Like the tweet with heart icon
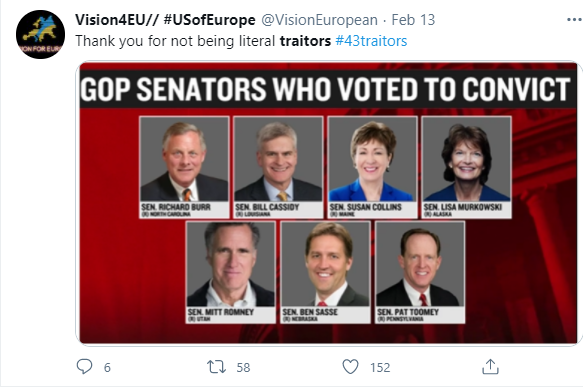This screenshot has height=387, width=583. (x=350, y=367)
